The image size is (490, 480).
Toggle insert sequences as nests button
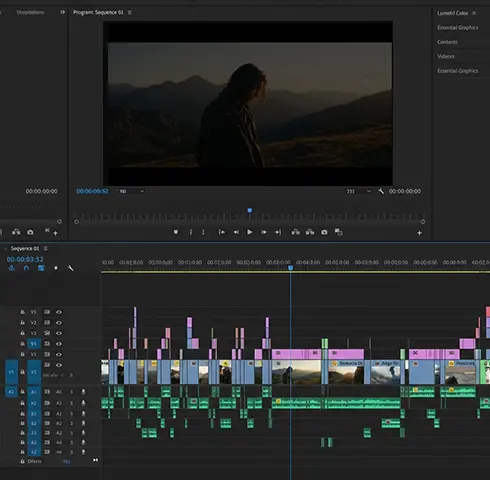(12, 268)
